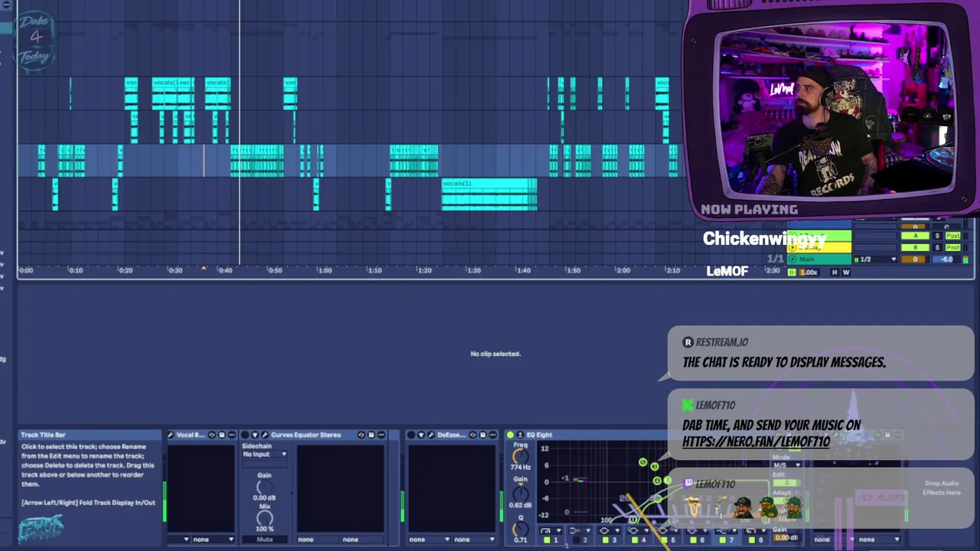The image size is (980, 551).
Task: Adjust Curves Equator Stereo Mix knob
Action: [264, 519]
